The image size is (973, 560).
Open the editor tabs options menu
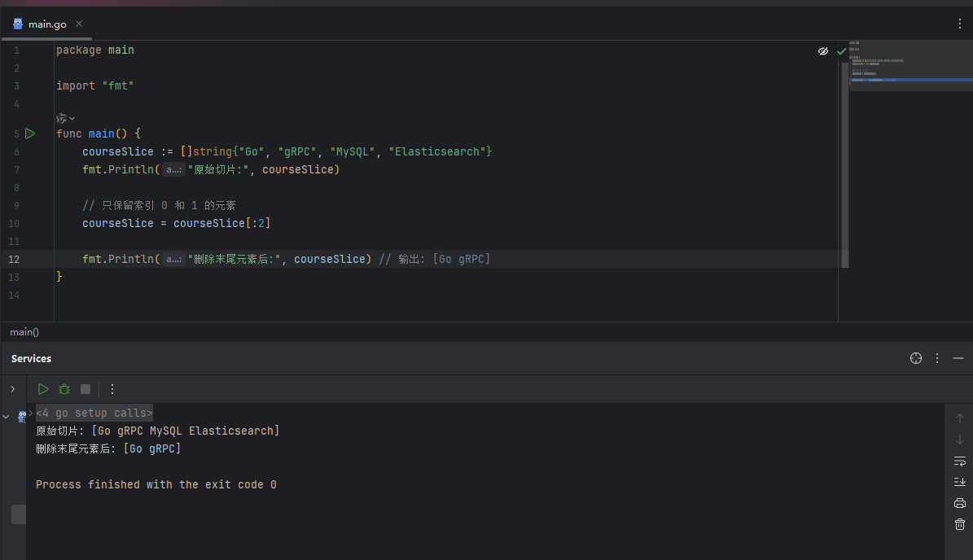coord(959,24)
